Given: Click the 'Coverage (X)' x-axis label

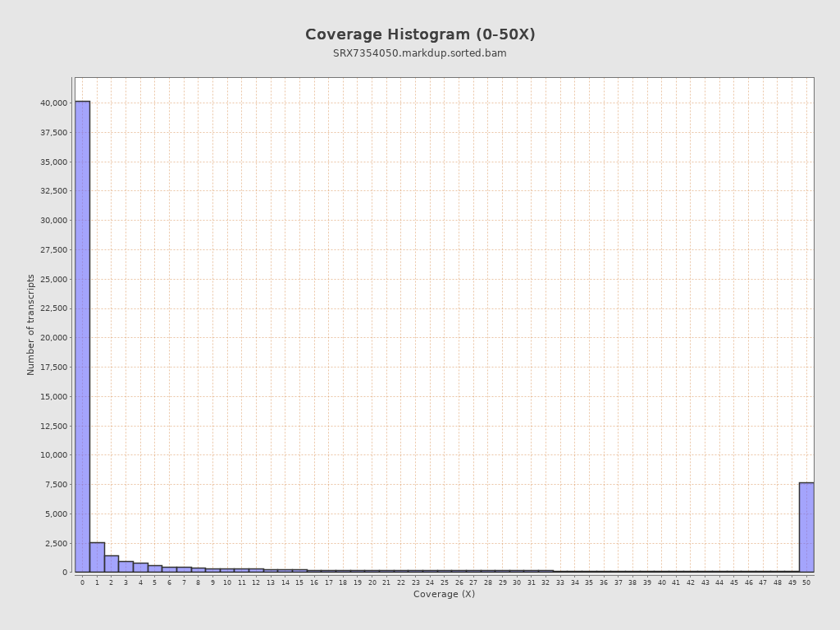Looking at the screenshot, I should pyautogui.click(x=444, y=594).
